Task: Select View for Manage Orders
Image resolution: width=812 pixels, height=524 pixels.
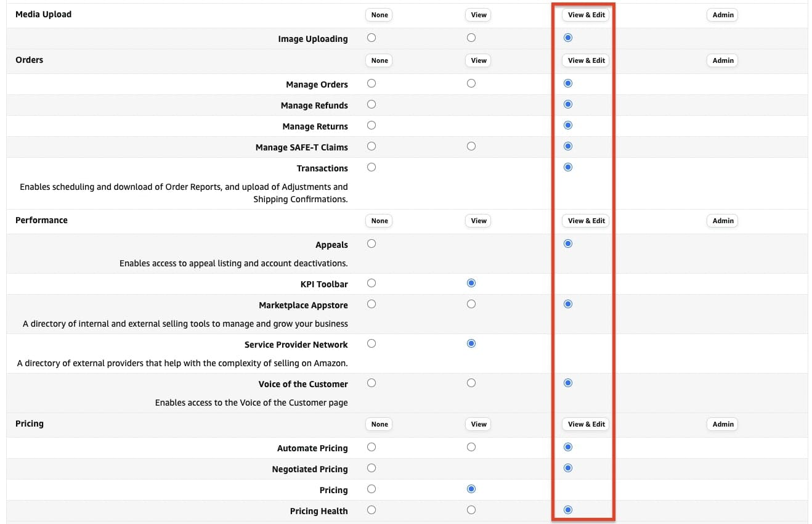Action: click(x=471, y=83)
